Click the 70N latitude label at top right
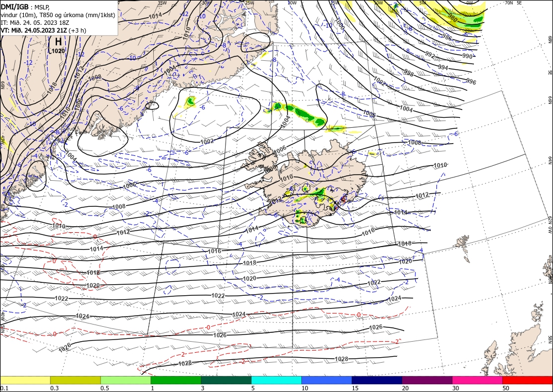Screen dimensions: 553x392 tap(509, 3)
